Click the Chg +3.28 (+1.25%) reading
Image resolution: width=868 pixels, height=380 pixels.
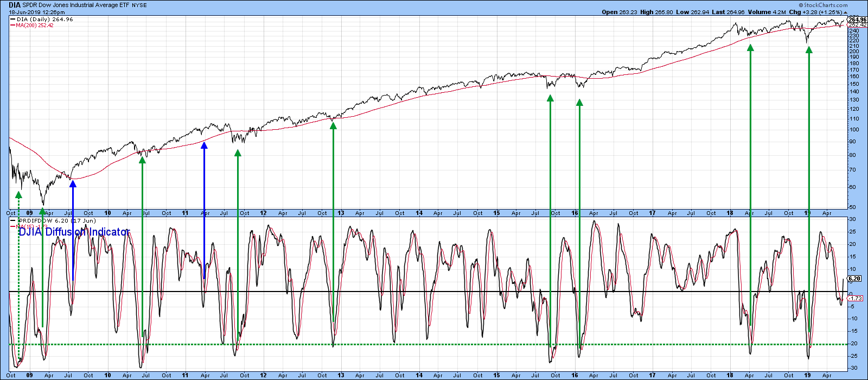pos(815,12)
